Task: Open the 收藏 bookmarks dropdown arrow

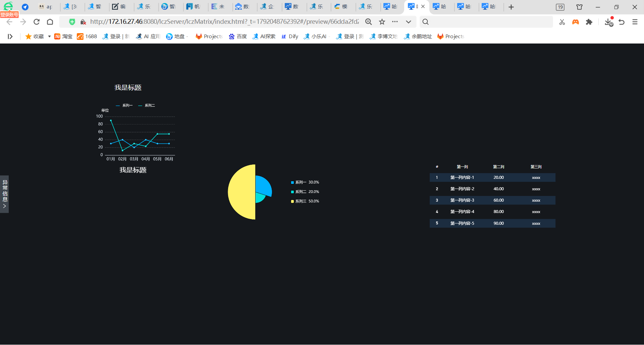Action: click(49, 37)
